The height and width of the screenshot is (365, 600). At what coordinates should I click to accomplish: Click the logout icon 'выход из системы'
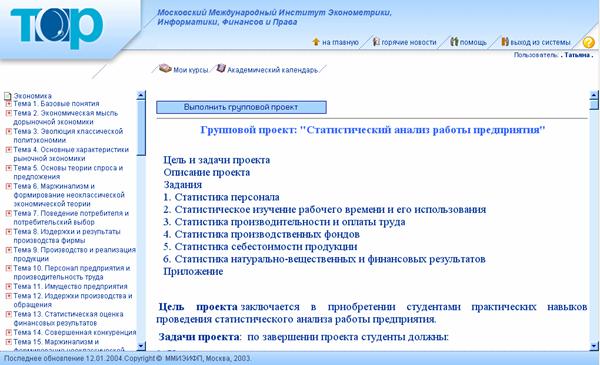pyautogui.click(x=505, y=41)
